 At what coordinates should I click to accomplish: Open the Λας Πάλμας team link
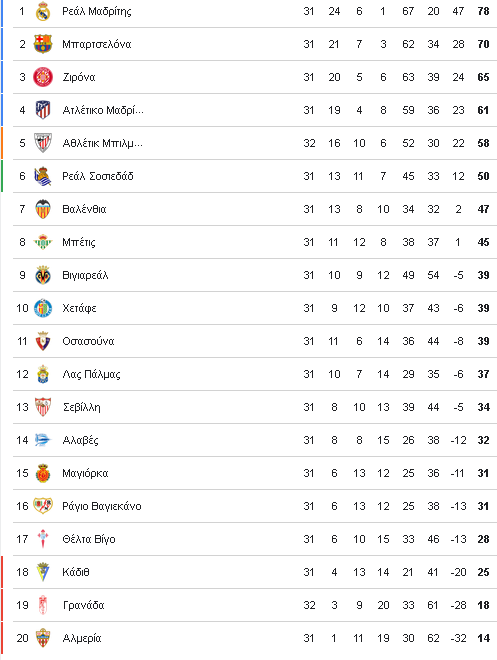point(91,374)
